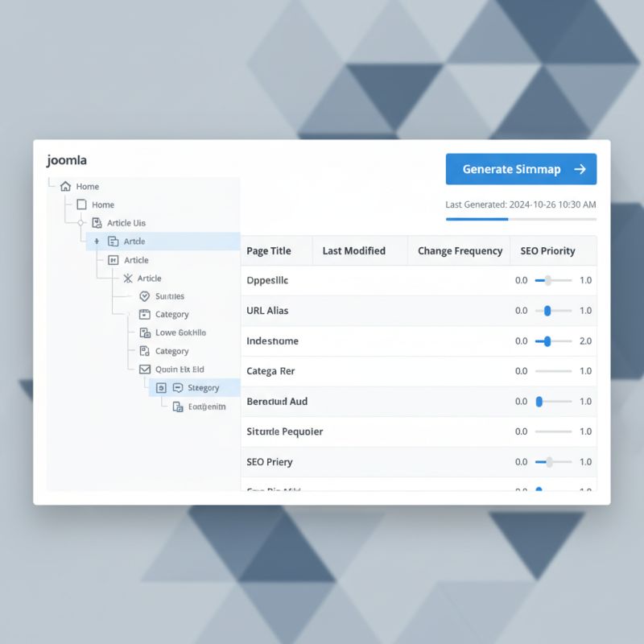The image size is (644, 644).
Task: Click the heart badge icon beside Suırtıles
Action: tap(144, 296)
